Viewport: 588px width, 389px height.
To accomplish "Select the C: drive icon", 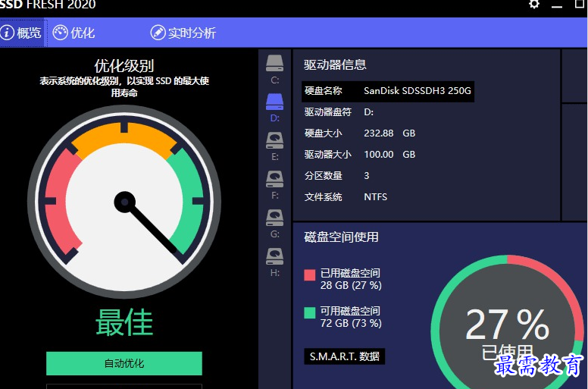I will tap(274, 64).
